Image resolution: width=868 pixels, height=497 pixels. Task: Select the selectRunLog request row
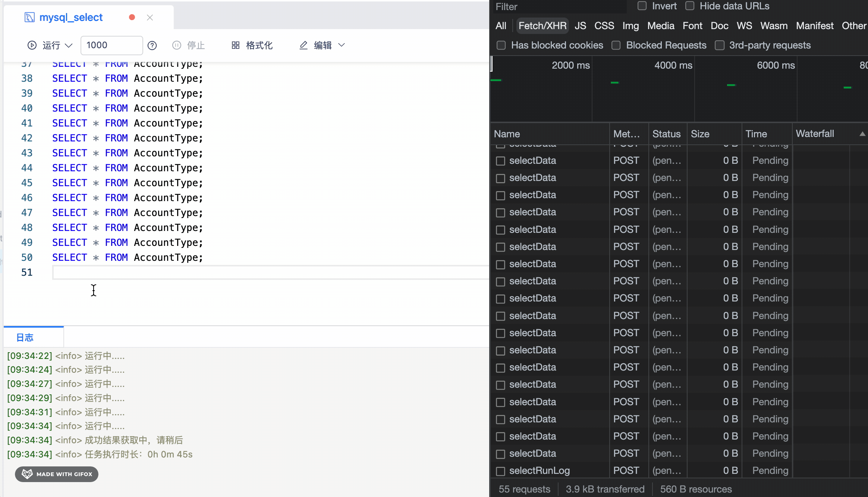pyautogui.click(x=539, y=471)
